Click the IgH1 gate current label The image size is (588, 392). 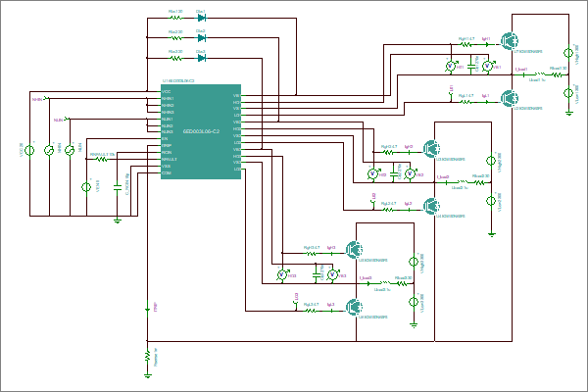click(486, 39)
